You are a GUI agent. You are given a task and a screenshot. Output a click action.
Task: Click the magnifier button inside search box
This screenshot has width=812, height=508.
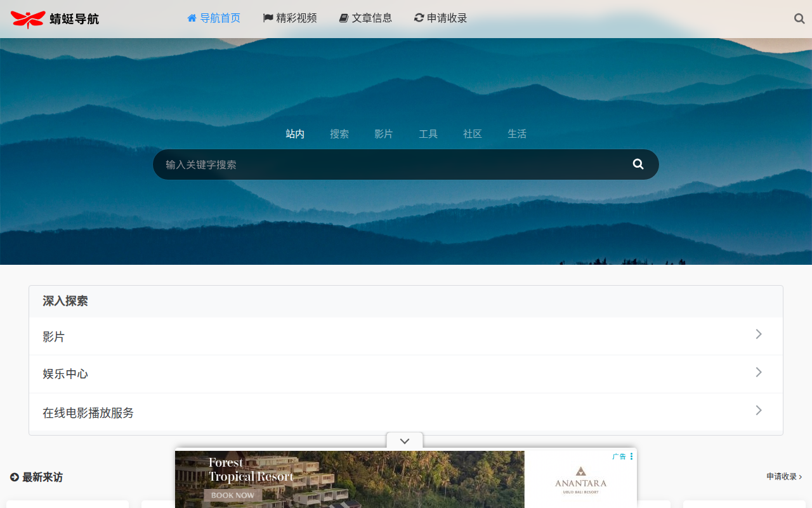click(x=638, y=164)
